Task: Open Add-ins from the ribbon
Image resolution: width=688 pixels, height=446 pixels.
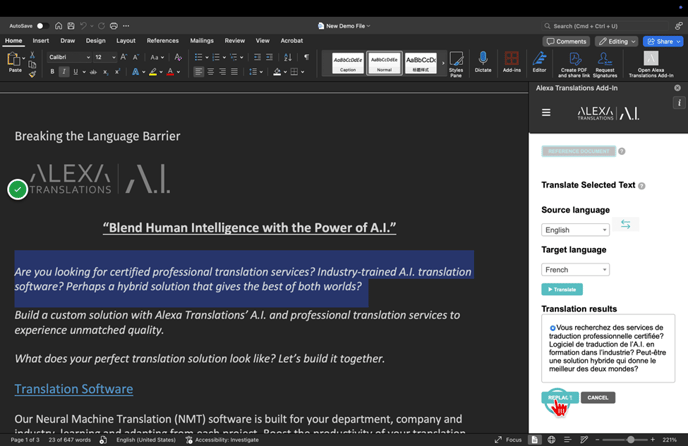Action: click(x=512, y=62)
